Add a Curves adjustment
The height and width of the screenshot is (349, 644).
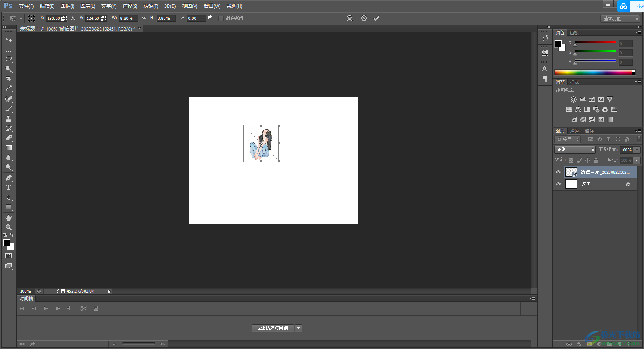coord(591,100)
